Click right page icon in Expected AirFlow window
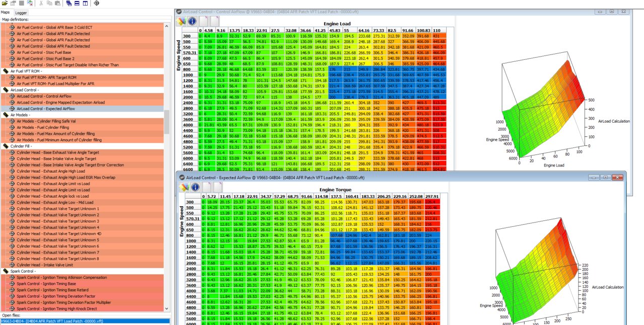This screenshot has height=325, width=644. (218, 187)
